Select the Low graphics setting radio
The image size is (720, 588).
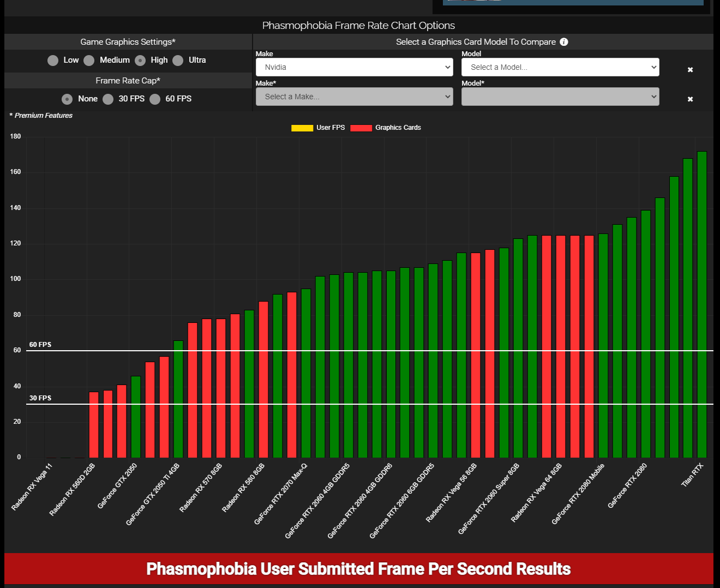point(53,61)
